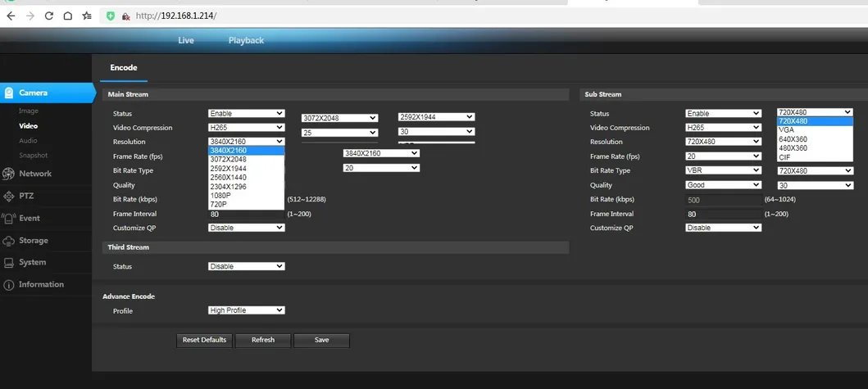Image resolution: width=868 pixels, height=389 pixels.
Task: Click the browser forward arrow
Action: [30, 16]
